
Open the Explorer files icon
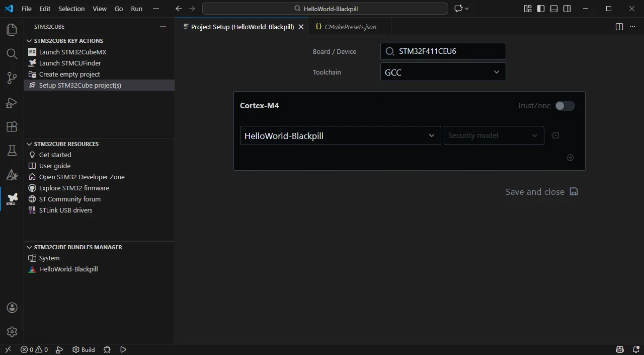pos(12,30)
